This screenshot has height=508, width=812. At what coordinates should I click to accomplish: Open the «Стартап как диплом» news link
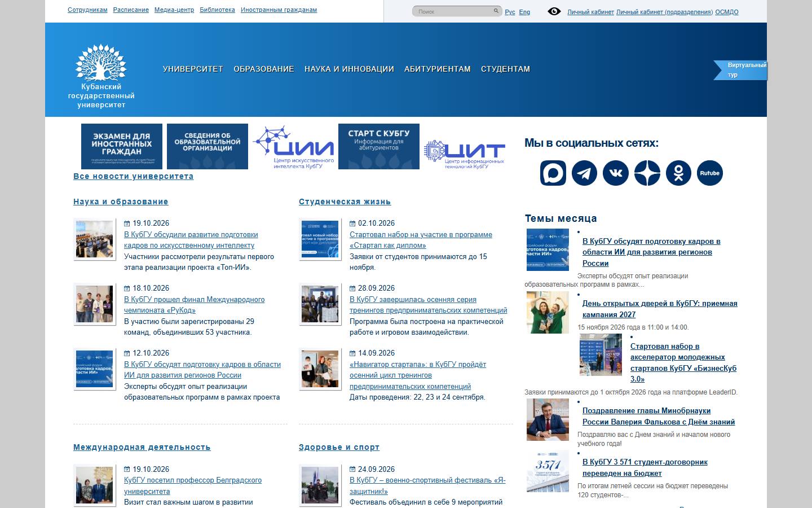click(421, 240)
